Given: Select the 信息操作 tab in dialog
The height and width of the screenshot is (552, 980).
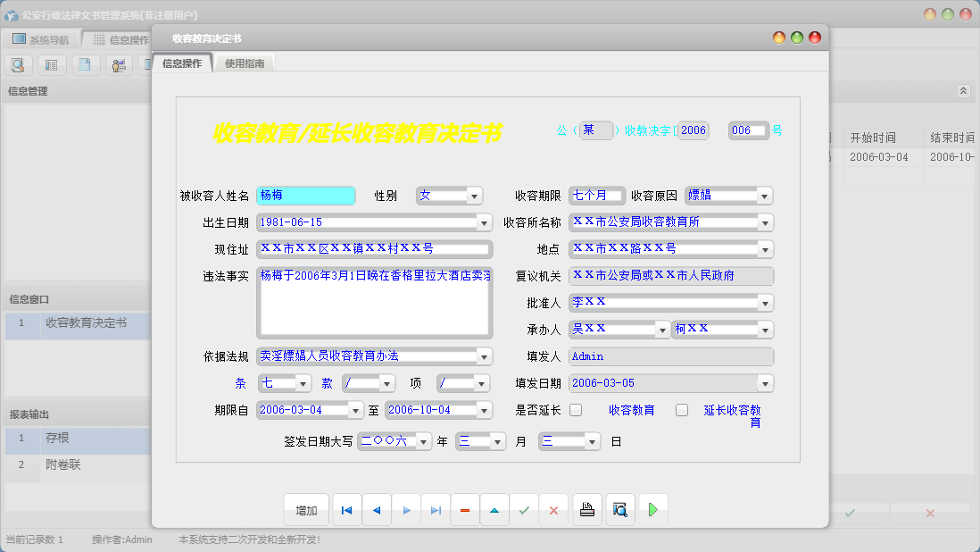Looking at the screenshot, I should click(182, 63).
